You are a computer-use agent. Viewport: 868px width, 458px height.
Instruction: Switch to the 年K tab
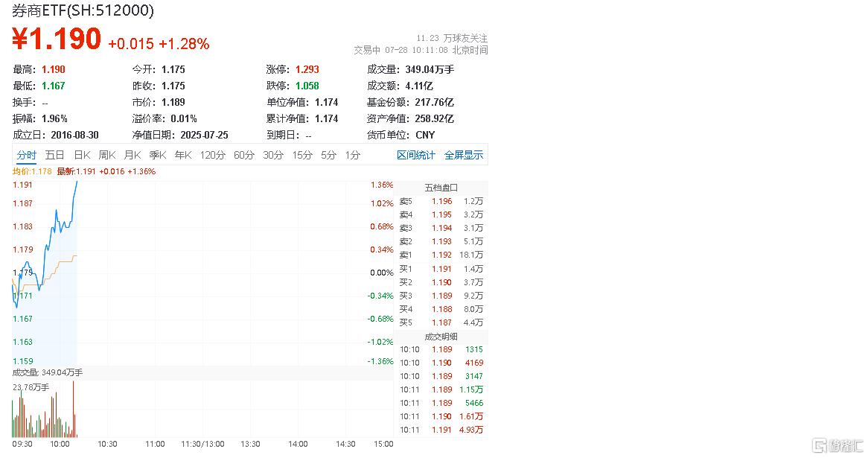(183, 155)
